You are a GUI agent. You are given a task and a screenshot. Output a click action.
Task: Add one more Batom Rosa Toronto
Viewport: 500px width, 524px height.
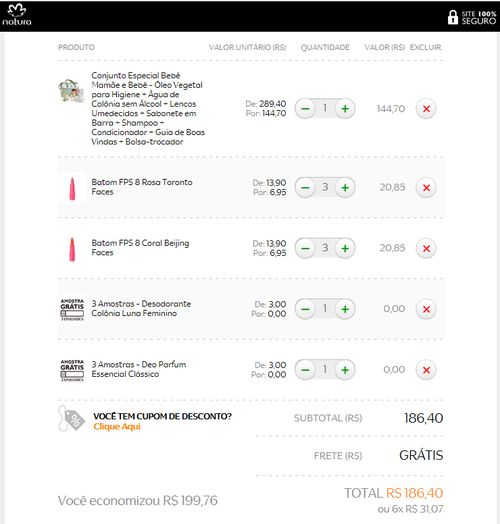tap(345, 187)
